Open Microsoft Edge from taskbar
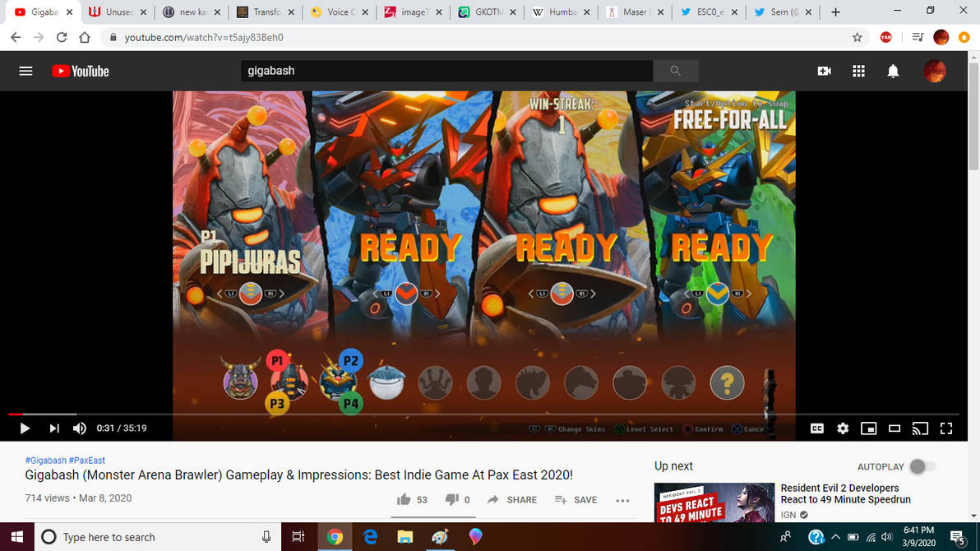980x551 pixels. point(370,537)
